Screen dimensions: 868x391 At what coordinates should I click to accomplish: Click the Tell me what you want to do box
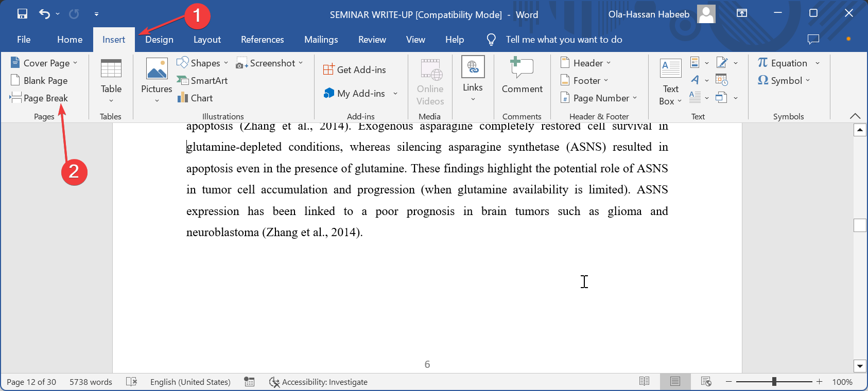564,40
